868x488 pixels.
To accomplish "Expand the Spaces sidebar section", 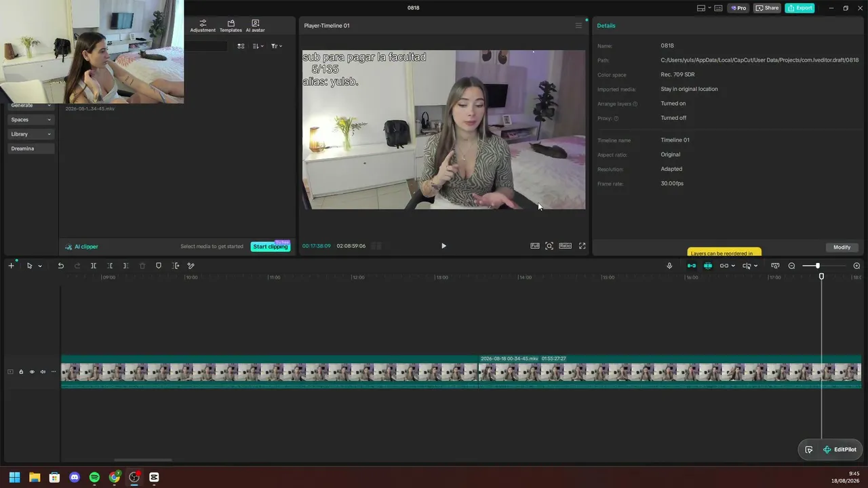I will coord(31,119).
